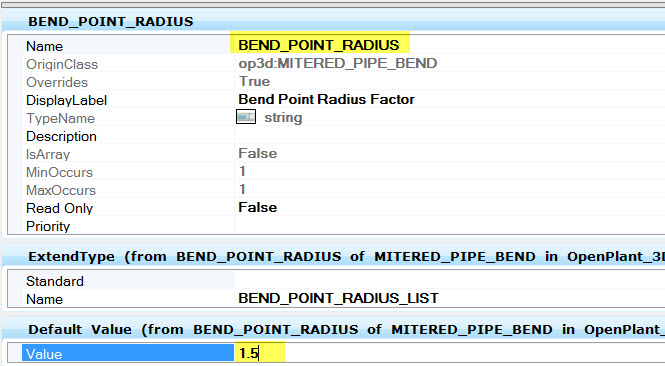Click the Overrides True value
Screen dimensions: 665x366
254,81
